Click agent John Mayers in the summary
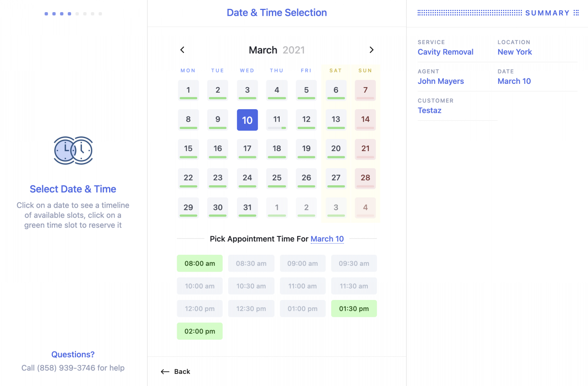 [441, 81]
